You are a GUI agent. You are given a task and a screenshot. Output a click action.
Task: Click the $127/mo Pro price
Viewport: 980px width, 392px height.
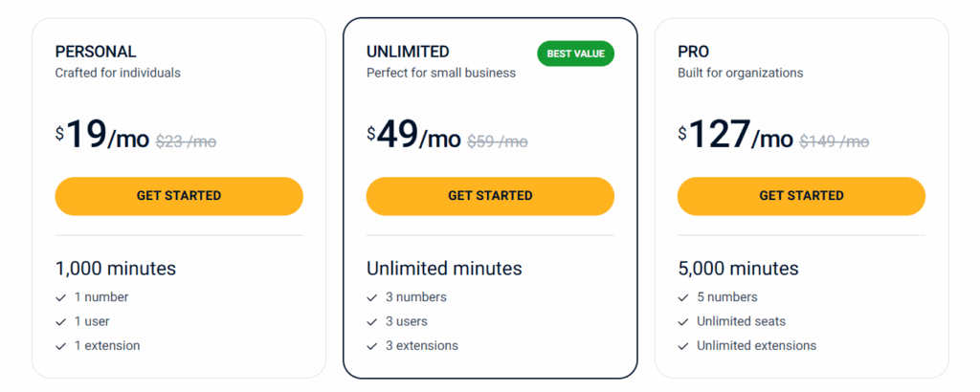pos(735,137)
